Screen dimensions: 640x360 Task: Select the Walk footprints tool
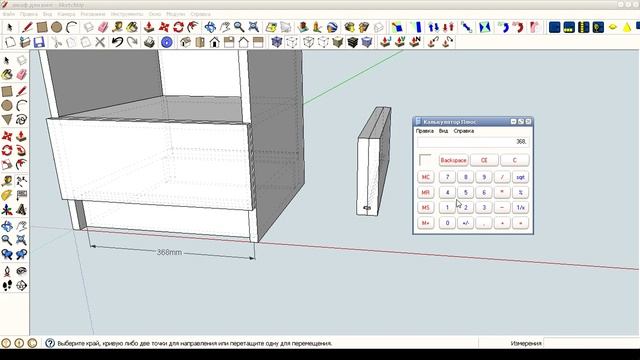click(7, 285)
